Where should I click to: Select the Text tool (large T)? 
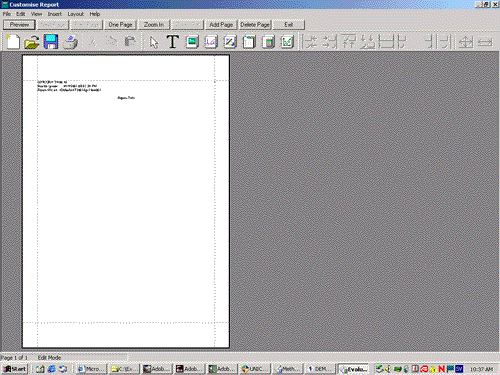(x=172, y=42)
